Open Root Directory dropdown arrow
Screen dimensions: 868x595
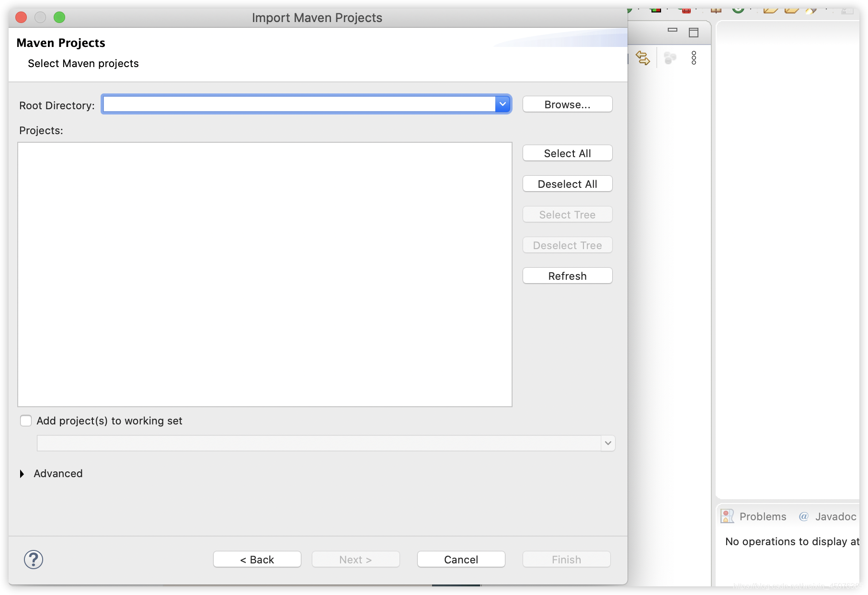pos(503,104)
